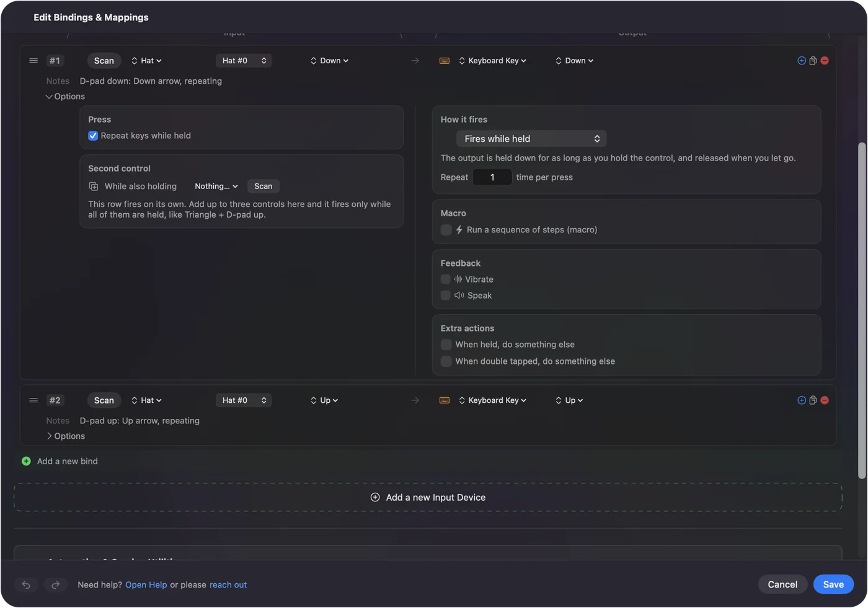Check When held, do something else
This screenshot has width=868, height=608.
coord(446,345)
